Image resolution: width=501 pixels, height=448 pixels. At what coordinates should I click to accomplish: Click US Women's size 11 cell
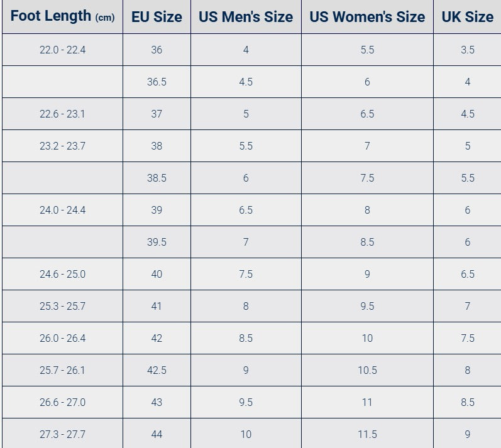click(x=368, y=402)
